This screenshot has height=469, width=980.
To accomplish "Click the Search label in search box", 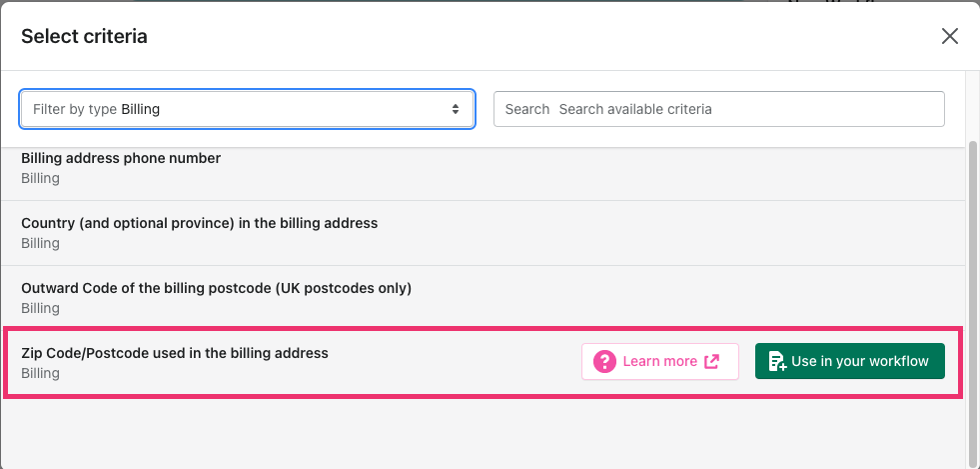I will (526, 109).
